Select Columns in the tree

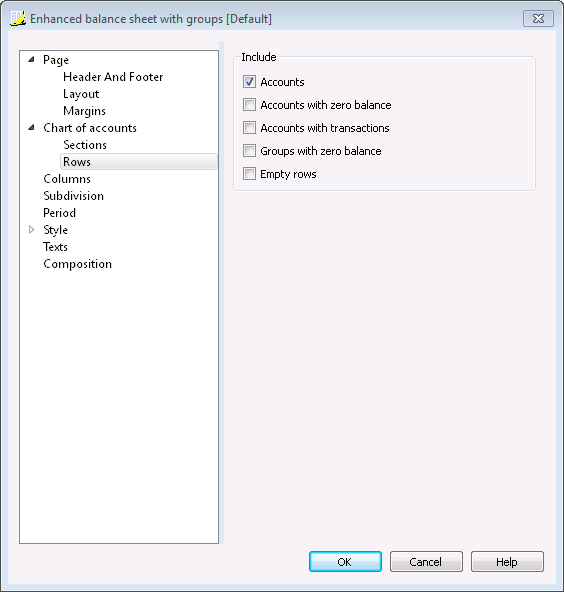67,179
